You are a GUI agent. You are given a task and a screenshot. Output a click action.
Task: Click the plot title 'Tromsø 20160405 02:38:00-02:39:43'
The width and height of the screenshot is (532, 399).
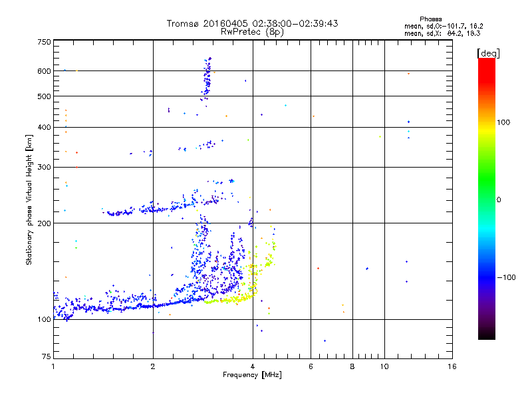coord(252,23)
